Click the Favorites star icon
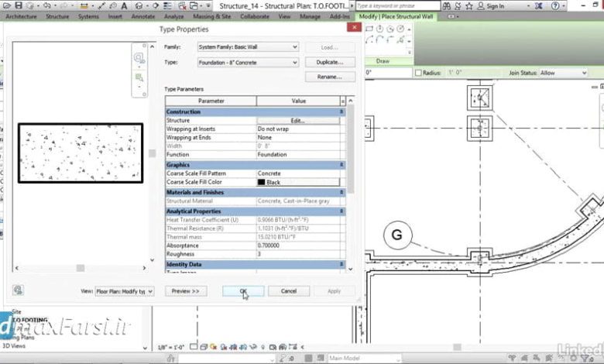The image size is (604, 364). (x=468, y=5)
